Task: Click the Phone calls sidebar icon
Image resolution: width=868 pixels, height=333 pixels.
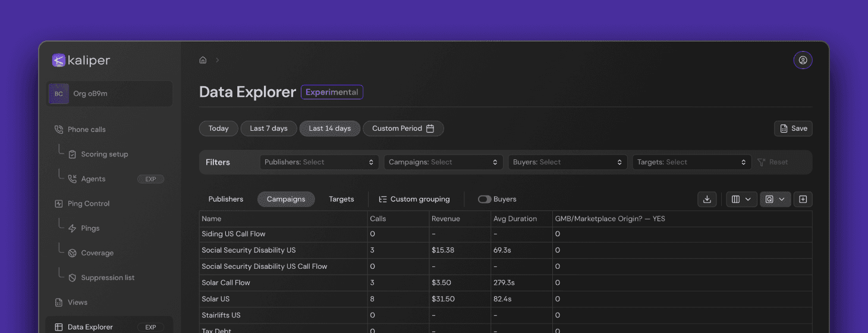Action: coord(58,129)
